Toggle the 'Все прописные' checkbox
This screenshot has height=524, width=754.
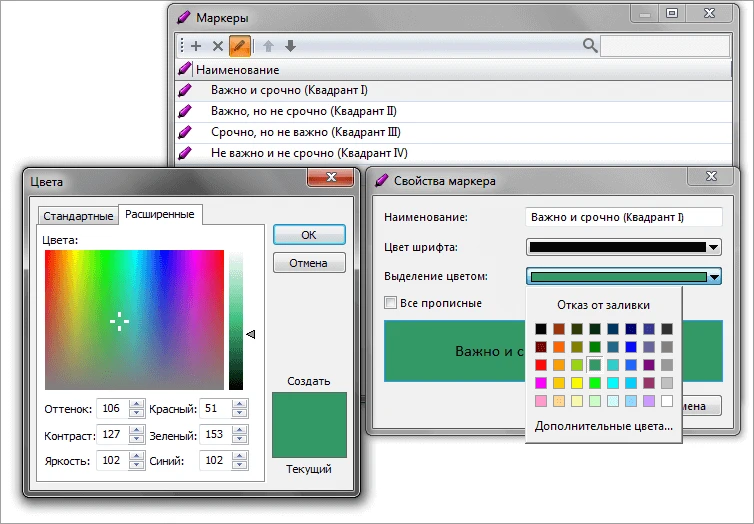coord(391,303)
